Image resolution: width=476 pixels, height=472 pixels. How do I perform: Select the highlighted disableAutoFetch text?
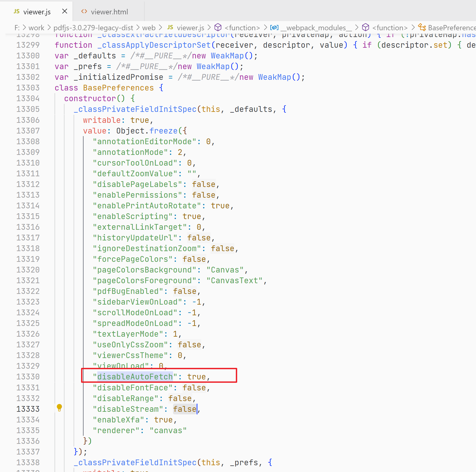click(135, 377)
